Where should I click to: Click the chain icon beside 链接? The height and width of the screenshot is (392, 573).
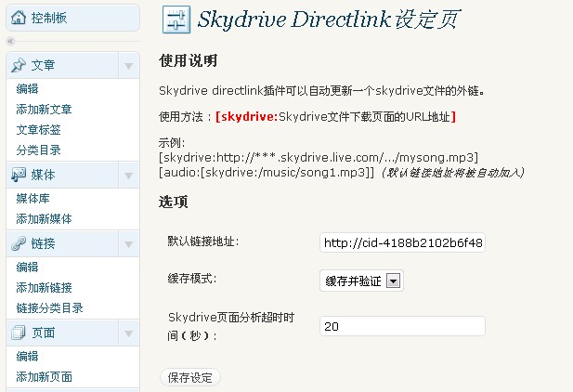click(x=19, y=243)
